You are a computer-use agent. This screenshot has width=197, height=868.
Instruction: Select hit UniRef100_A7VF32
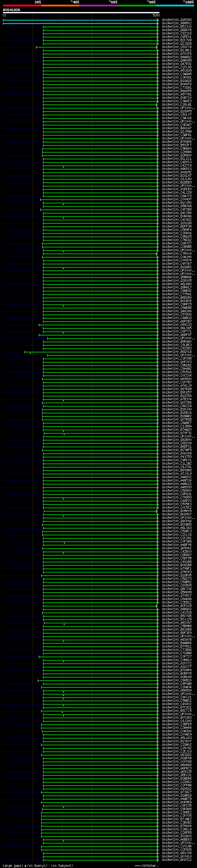click(177, 433)
